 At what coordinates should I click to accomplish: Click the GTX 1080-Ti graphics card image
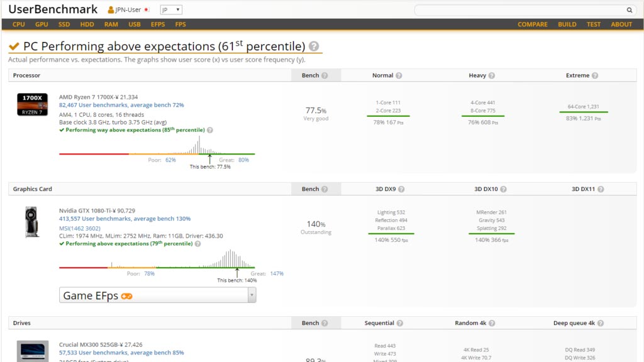click(31, 222)
